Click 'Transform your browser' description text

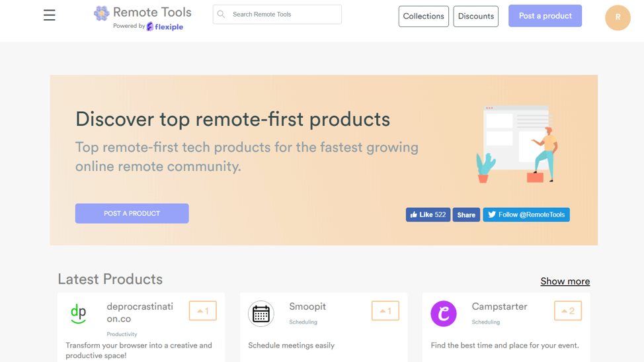(x=139, y=351)
